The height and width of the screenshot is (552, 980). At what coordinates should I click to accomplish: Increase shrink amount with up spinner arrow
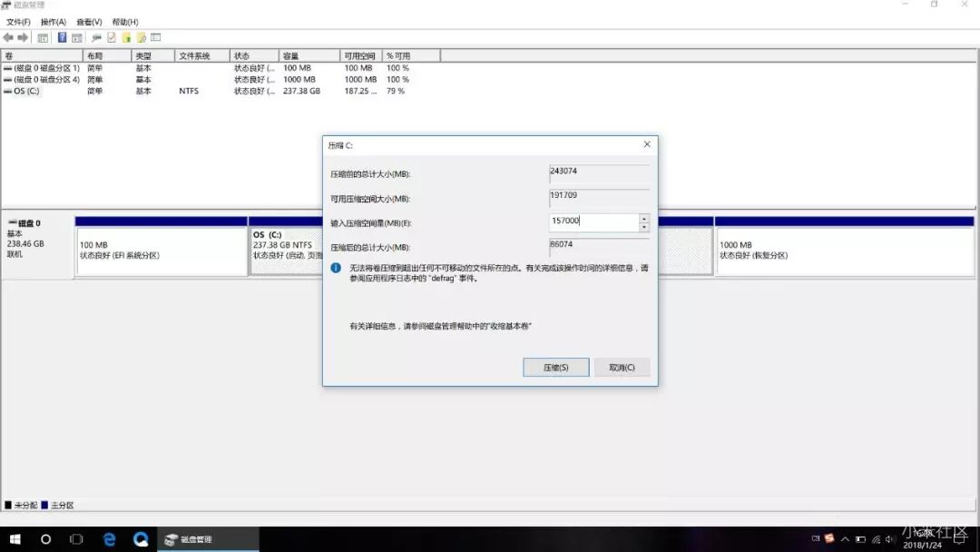click(643, 219)
